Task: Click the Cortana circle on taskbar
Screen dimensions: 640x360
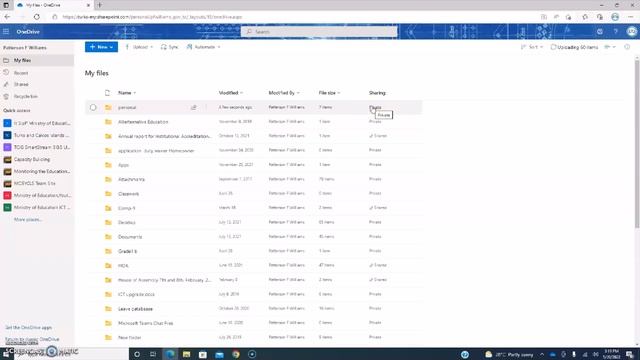Action: tap(137, 354)
